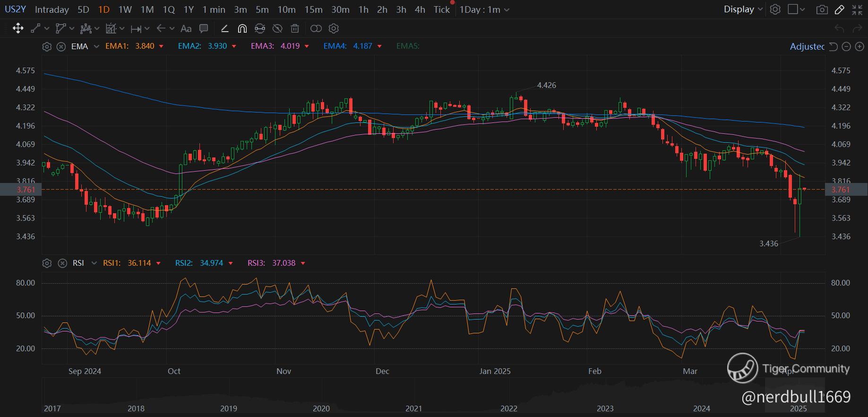This screenshot has width=868, height=417.
Task: Toggle hide all drawings eye icon
Action: [277, 29]
